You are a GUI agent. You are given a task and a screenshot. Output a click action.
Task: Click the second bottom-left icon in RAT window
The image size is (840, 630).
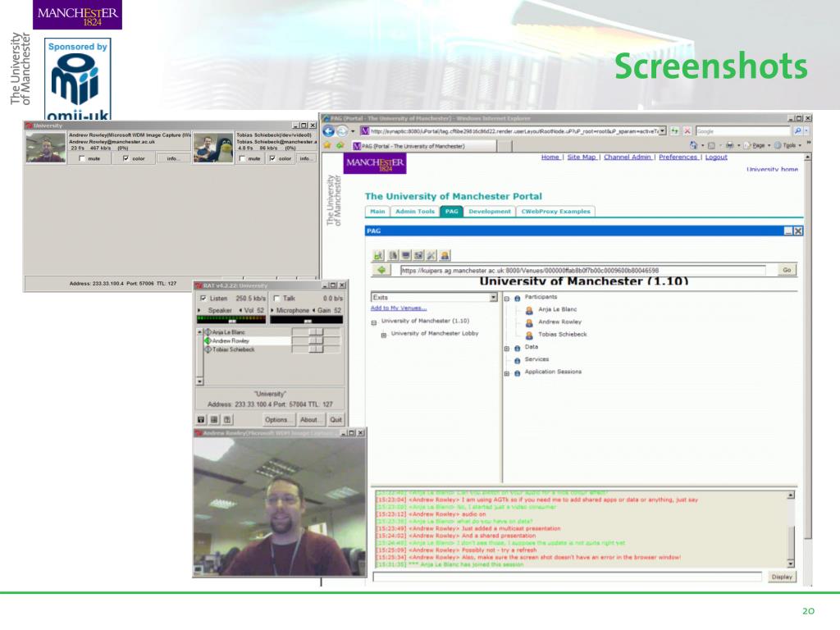tap(214, 419)
